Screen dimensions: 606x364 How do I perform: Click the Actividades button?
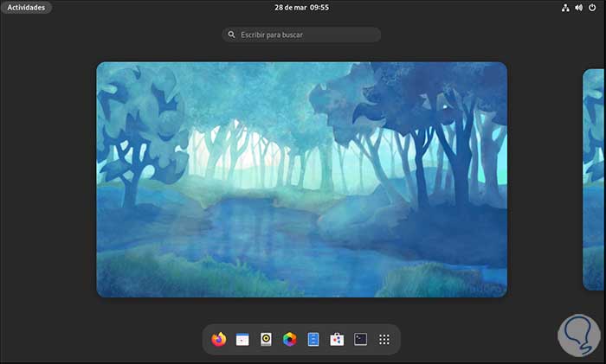26,7
